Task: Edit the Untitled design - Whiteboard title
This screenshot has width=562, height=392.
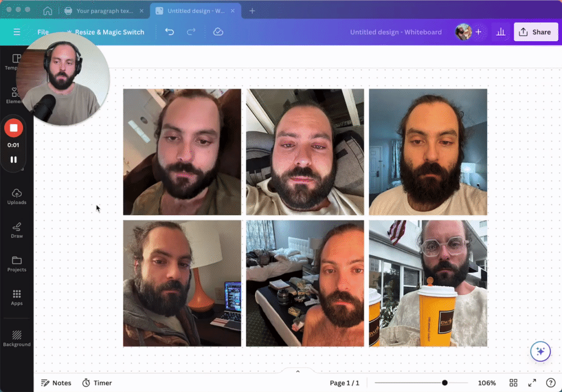Action: coord(396,32)
